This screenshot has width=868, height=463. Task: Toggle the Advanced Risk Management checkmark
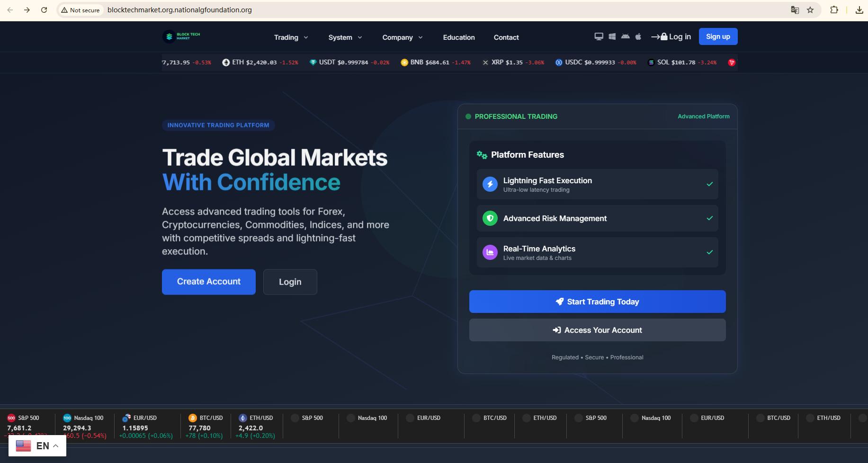(x=710, y=218)
